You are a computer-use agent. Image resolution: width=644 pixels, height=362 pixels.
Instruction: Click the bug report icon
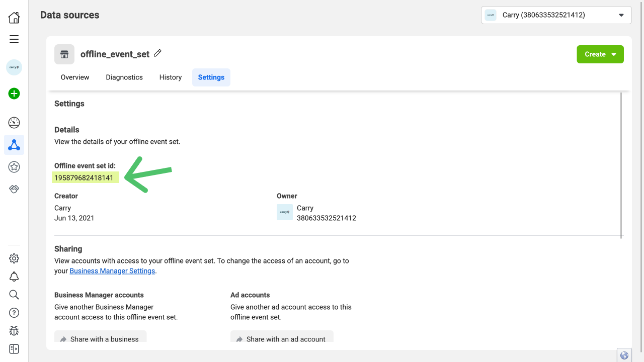pos(14,331)
